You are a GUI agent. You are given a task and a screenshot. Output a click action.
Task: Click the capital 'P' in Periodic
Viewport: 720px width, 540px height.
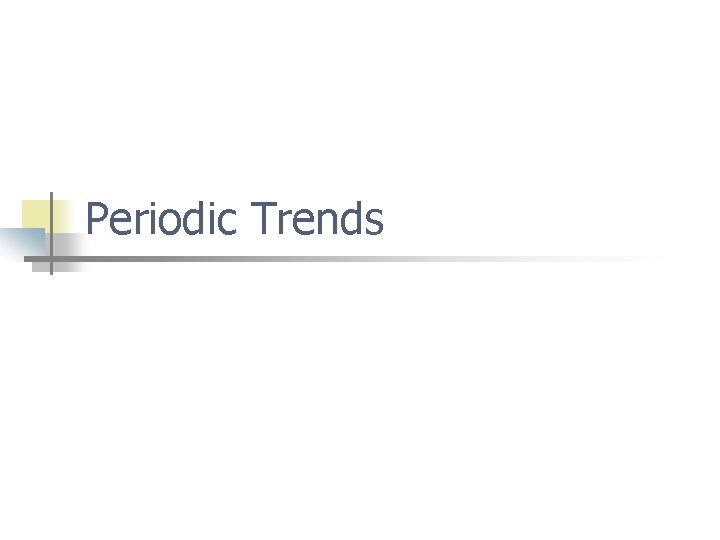(x=96, y=219)
